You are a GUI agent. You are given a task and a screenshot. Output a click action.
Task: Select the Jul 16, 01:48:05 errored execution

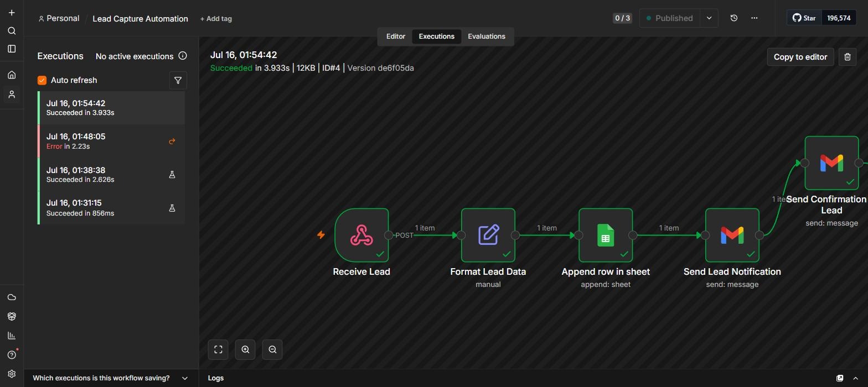[111, 141]
